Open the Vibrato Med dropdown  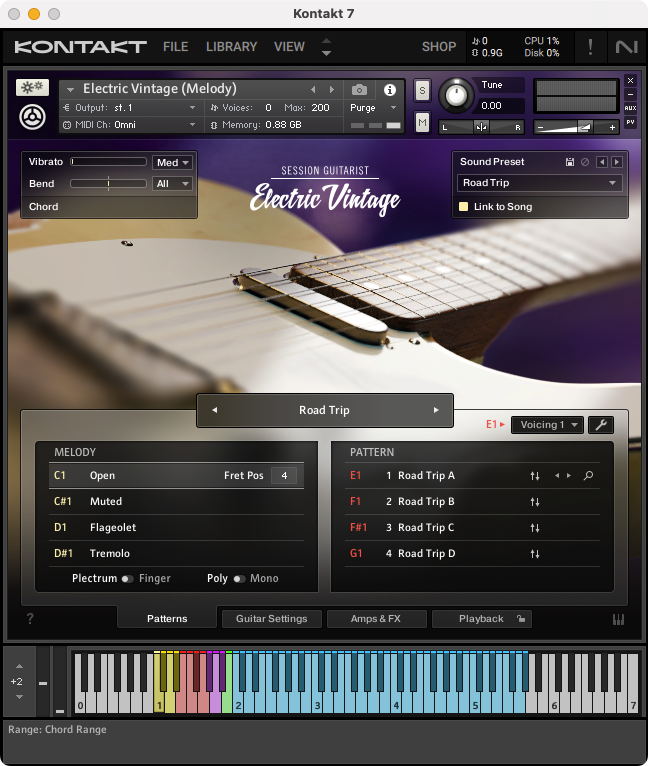pos(173,163)
